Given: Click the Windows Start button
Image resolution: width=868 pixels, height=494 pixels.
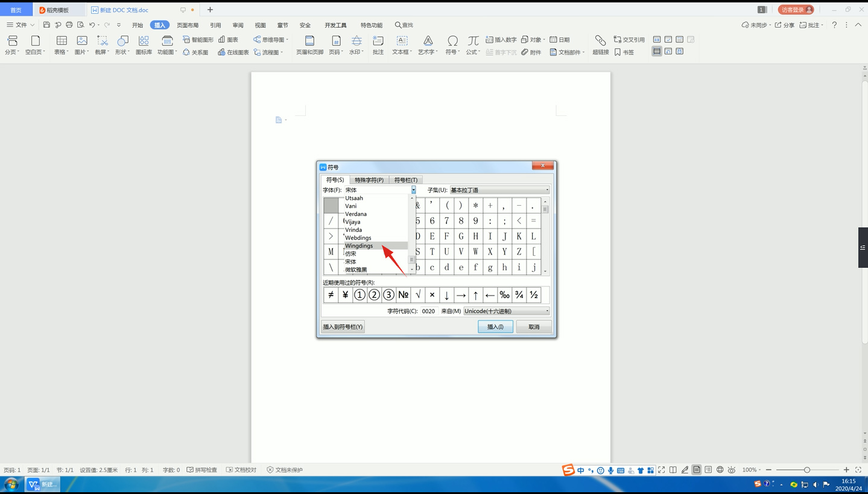Looking at the screenshot, I should click(x=11, y=484).
